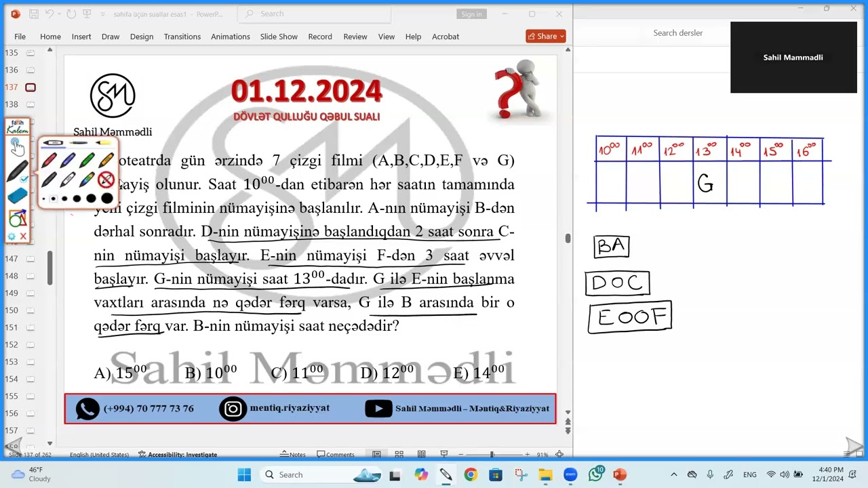This screenshot has height=488, width=868.
Task: Click the Share button
Action: click(x=545, y=36)
